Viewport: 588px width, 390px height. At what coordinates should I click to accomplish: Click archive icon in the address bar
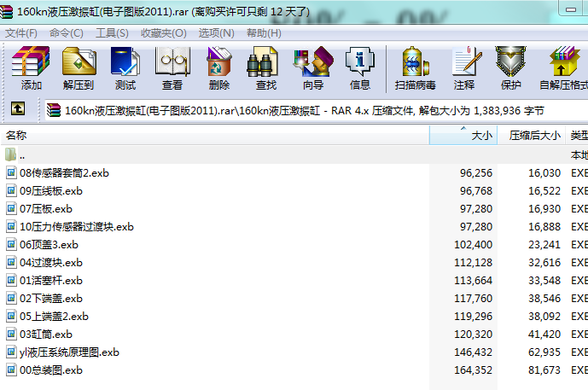pyautogui.click(x=54, y=110)
